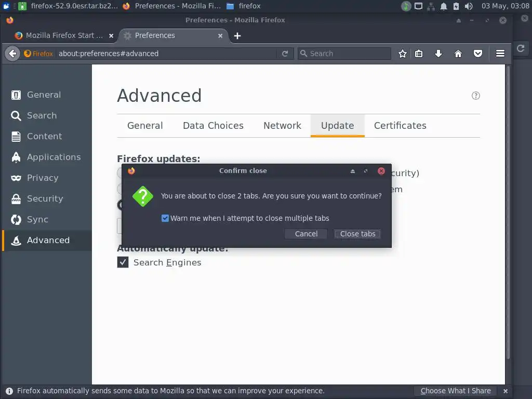Select Applications category in sidebar
Image resolution: width=532 pixels, height=399 pixels.
coord(46,157)
